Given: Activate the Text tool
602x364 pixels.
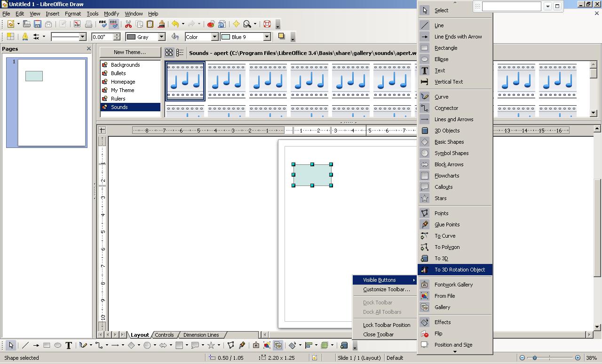Looking at the screenshot, I should coord(69,345).
